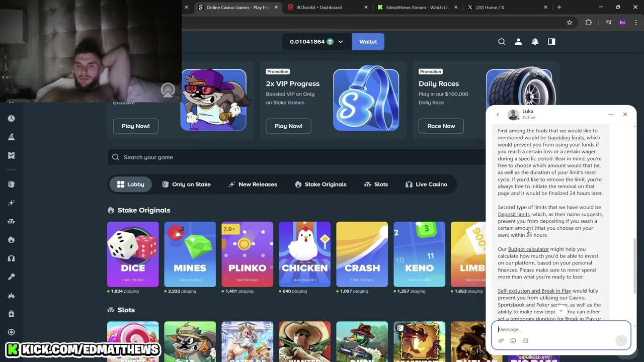Switch to Edmatthews Stream tab
This screenshot has width=644, height=362.
coord(417,8)
